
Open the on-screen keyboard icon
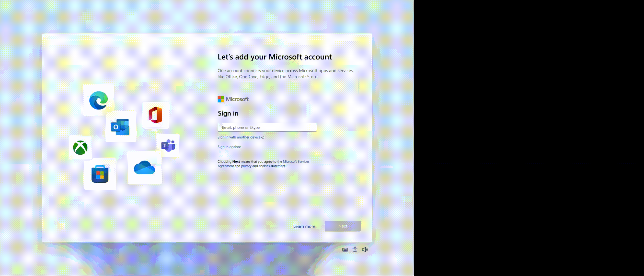tap(345, 250)
